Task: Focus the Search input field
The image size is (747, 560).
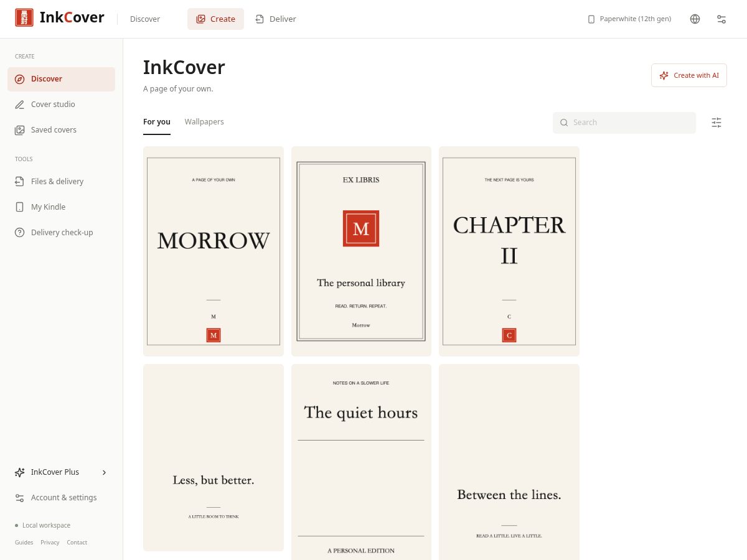Action: 624,123
